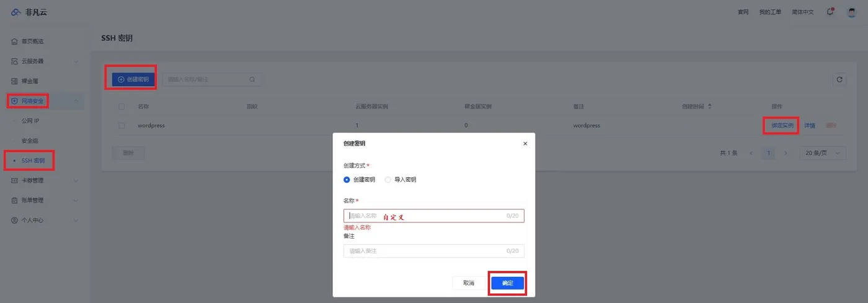Click the 云服务器 sidebar icon
The width and height of the screenshot is (868, 303).
14,61
